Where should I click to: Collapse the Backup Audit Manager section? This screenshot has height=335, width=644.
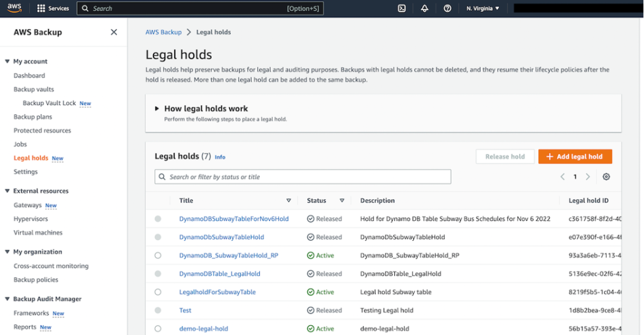(x=7, y=299)
